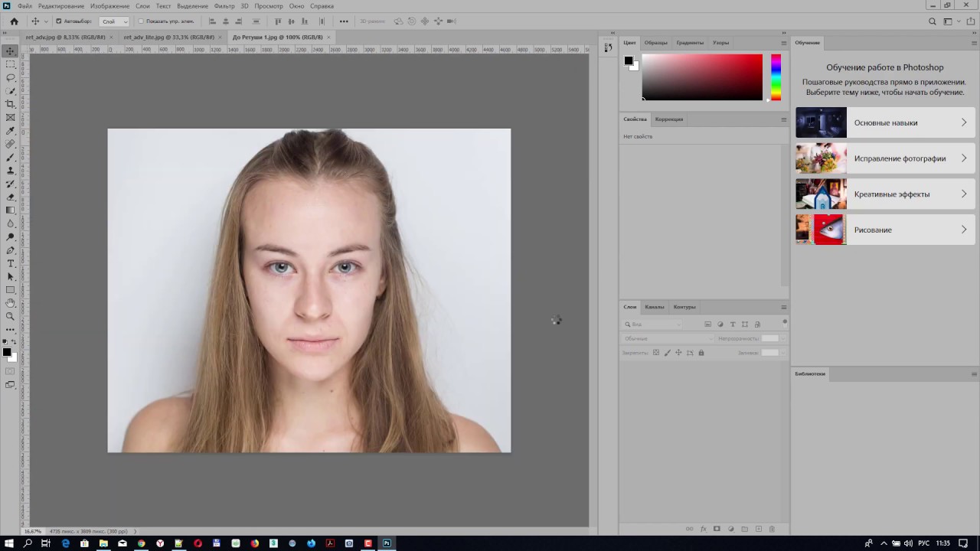Select the Clone Stamp tool
Viewport: 980px width, 551px height.
(10, 171)
